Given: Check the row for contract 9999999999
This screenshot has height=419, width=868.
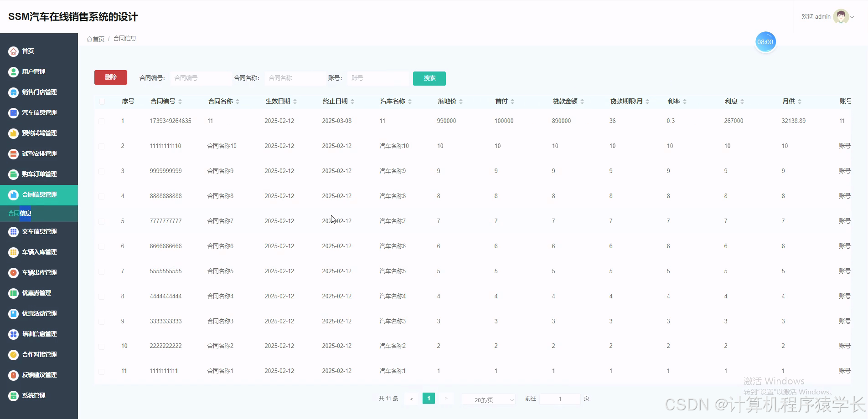Looking at the screenshot, I should pos(102,172).
